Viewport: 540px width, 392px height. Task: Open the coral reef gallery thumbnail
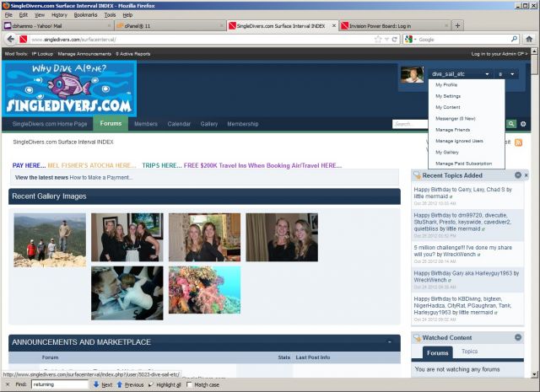pos(204,290)
